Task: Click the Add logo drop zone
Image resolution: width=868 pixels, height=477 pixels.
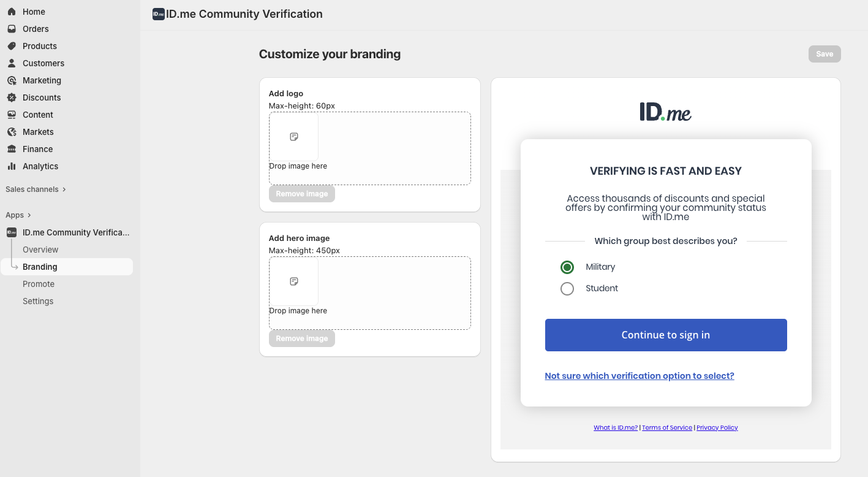Action: point(370,148)
